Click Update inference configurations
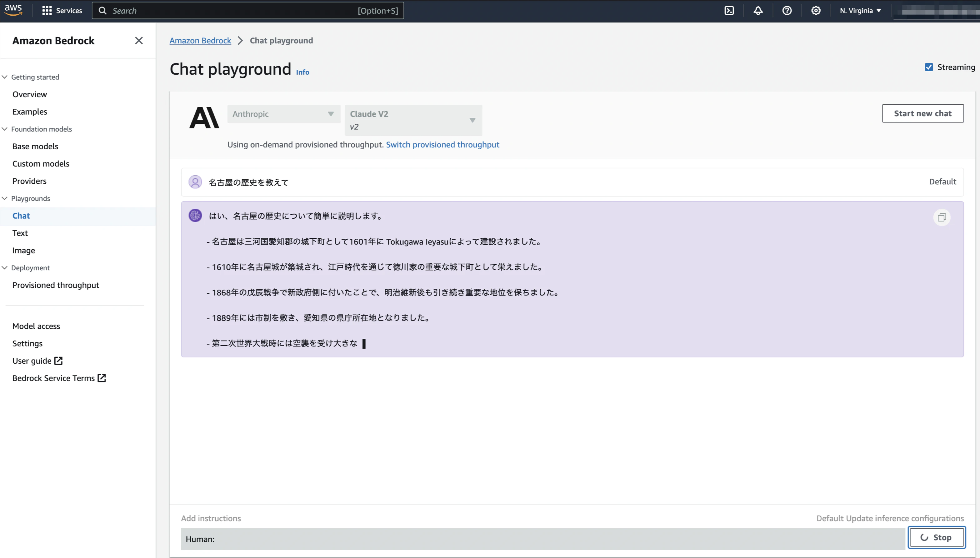 click(904, 518)
